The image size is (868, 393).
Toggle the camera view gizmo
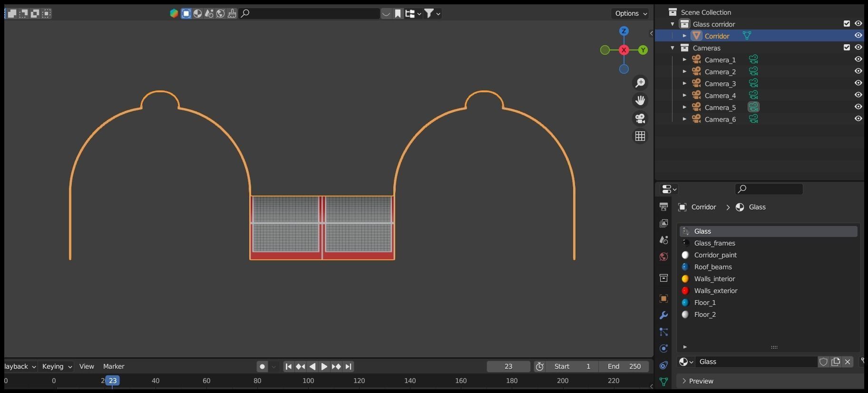(640, 118)
